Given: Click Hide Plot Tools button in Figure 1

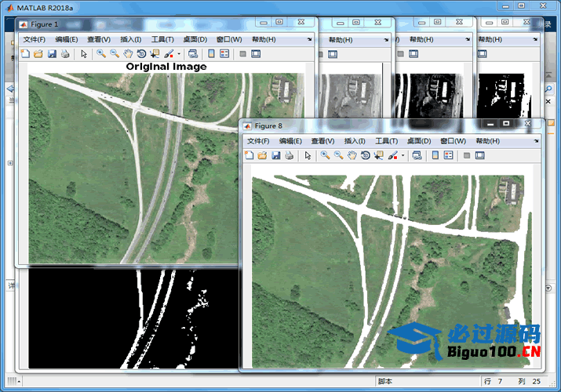Looking at the screenshot, I should (242, 54).
